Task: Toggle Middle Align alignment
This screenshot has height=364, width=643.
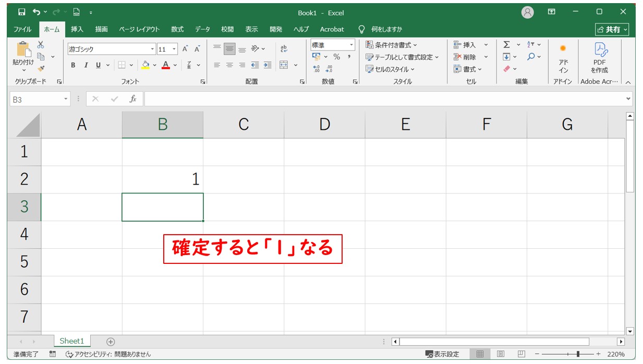Action: (x=230, y=49)
